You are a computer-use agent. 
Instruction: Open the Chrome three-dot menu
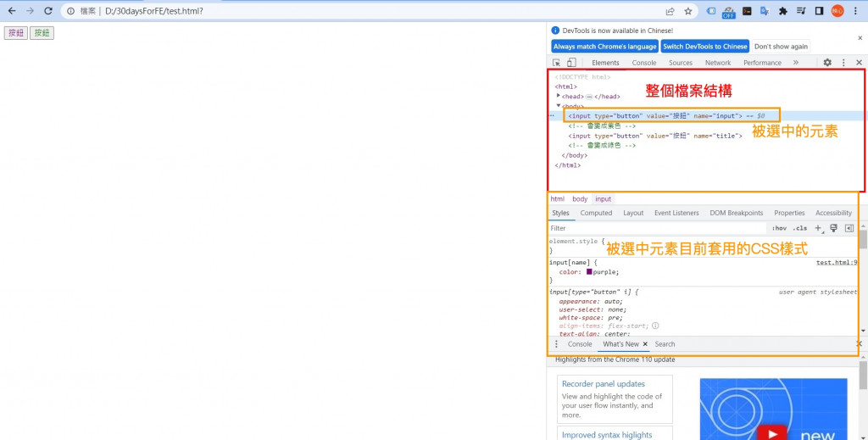click(x=855, y=11)
